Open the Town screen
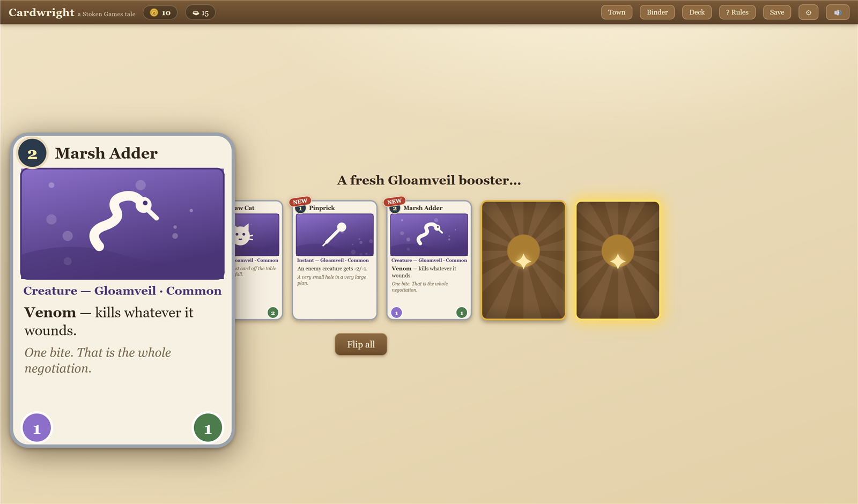This screenshot has width=858, height=504. pos(617,12)
